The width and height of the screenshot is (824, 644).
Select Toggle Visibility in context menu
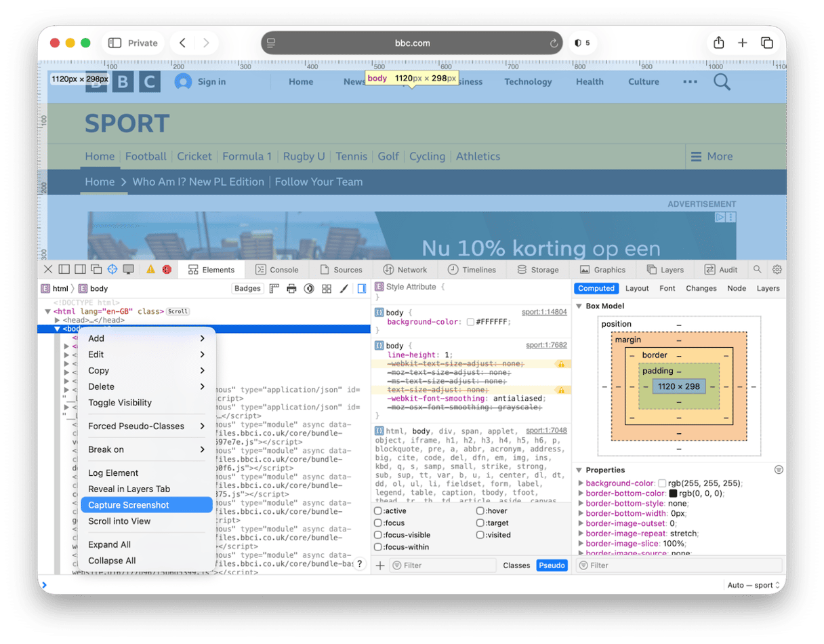[146, 403]
